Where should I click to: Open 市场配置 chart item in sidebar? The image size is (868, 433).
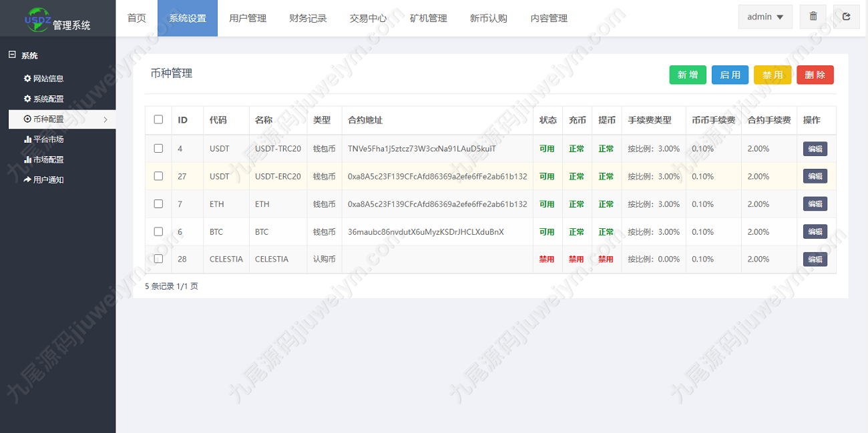43,159
